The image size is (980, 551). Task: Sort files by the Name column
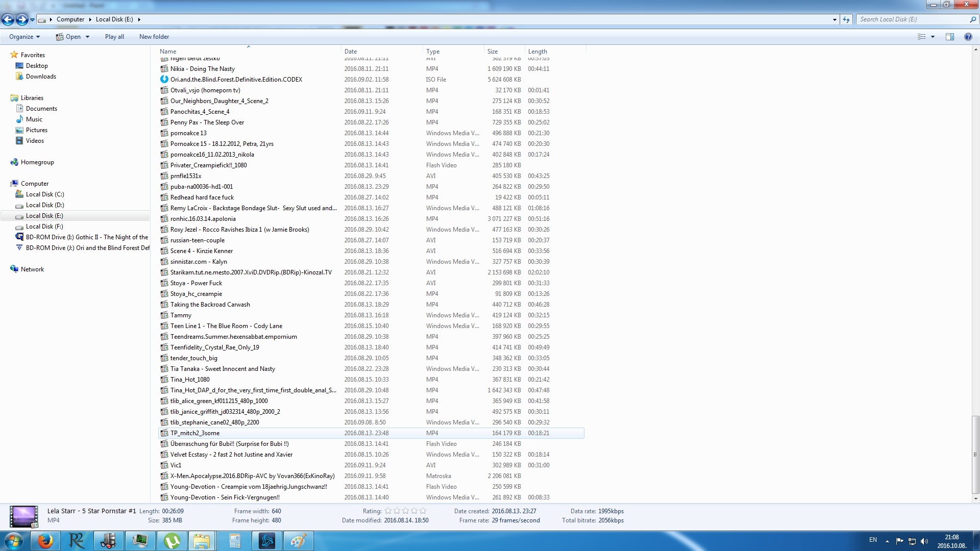249,52
